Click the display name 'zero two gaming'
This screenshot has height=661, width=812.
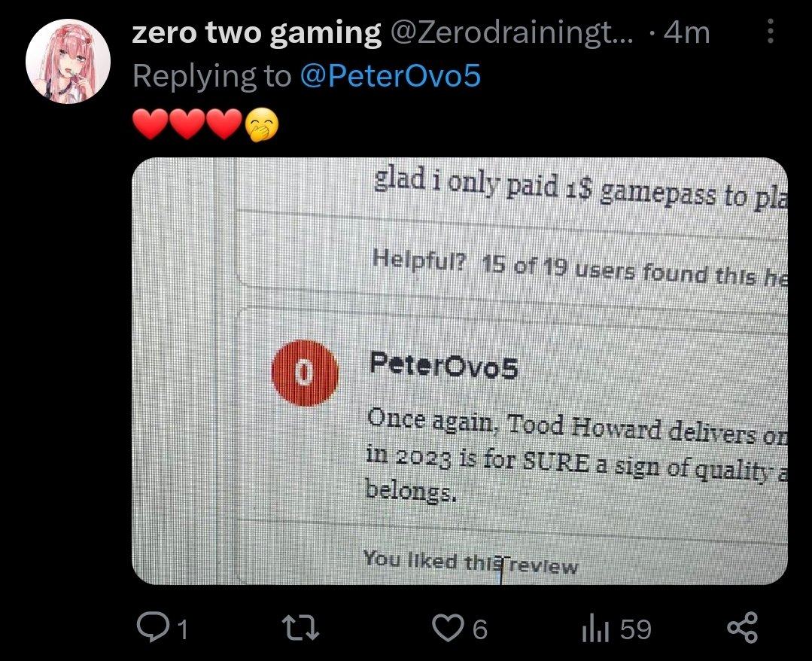point(257,32)
